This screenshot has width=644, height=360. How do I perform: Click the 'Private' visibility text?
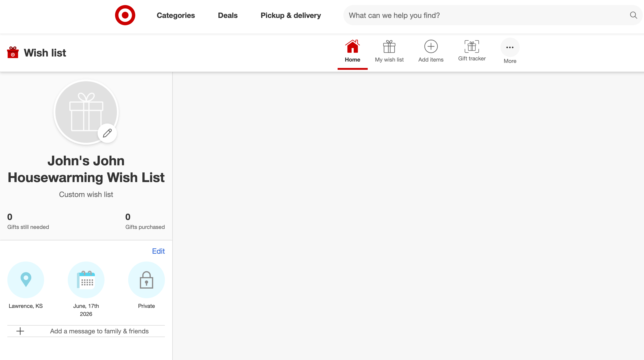pyautogui.click(x=147, y=306)
